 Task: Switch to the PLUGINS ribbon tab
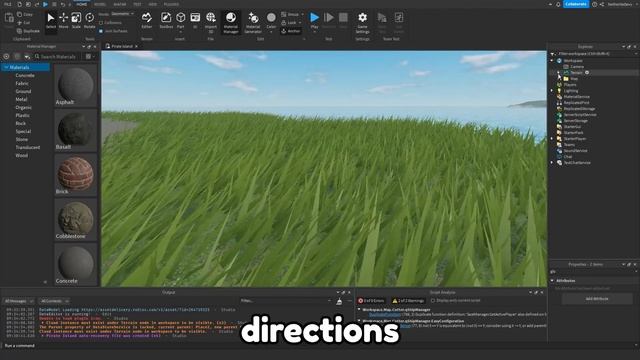point(171,4)
